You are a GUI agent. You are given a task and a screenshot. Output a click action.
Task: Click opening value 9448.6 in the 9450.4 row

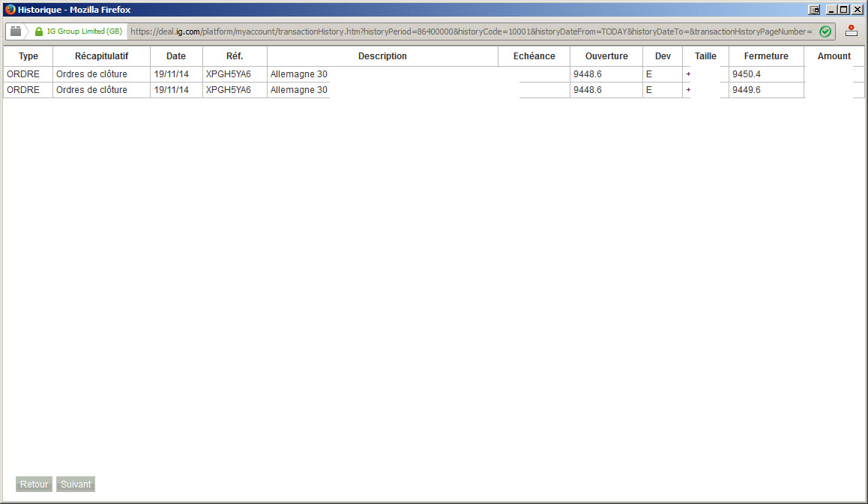tap(588, 74)
